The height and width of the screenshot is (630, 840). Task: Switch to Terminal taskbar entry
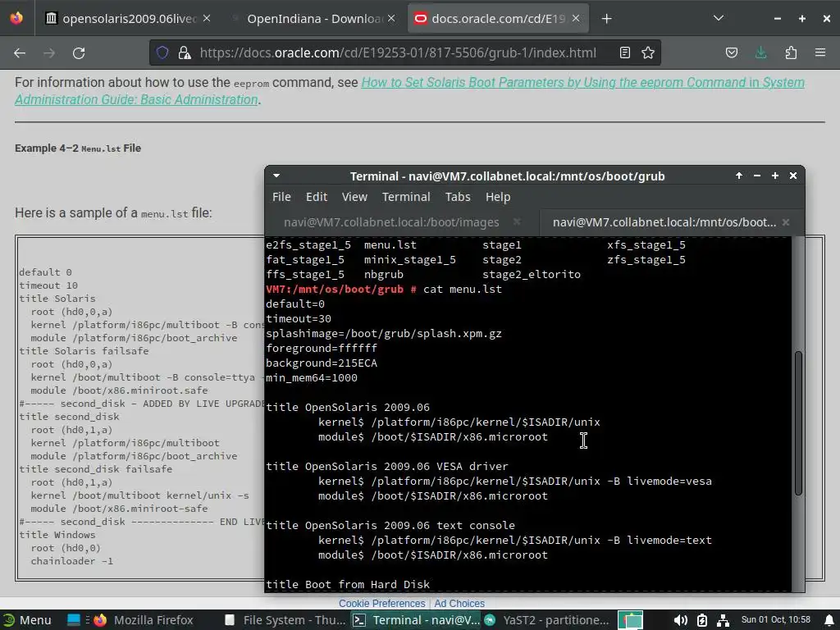tap(416, 620)
